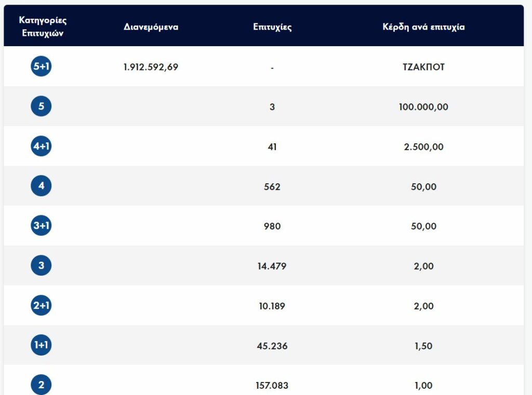
Task: Click the 100.000,00 prize value
Action: [x=423, y=107]
